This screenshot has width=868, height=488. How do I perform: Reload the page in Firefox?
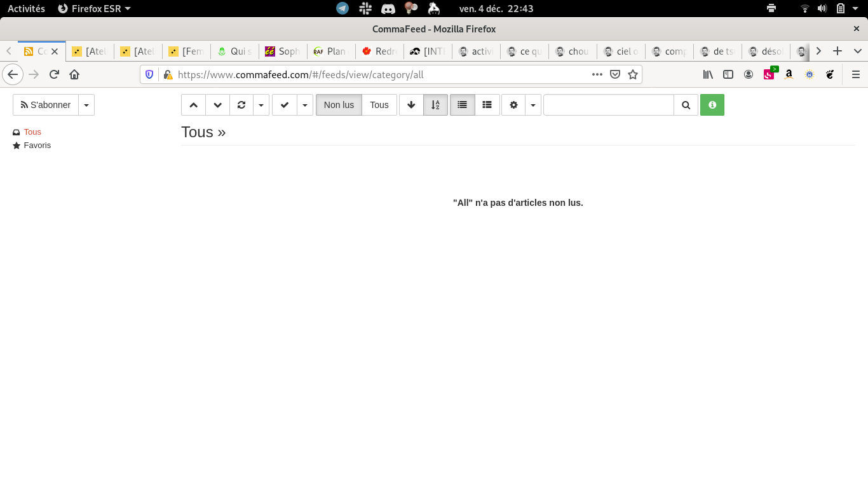point(54,74)
